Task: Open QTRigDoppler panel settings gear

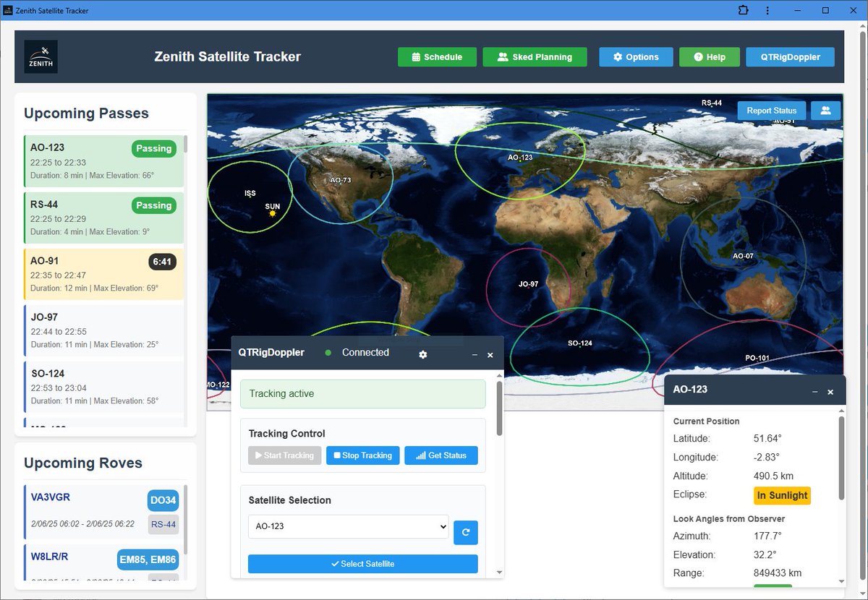Action: coord(423,354)
